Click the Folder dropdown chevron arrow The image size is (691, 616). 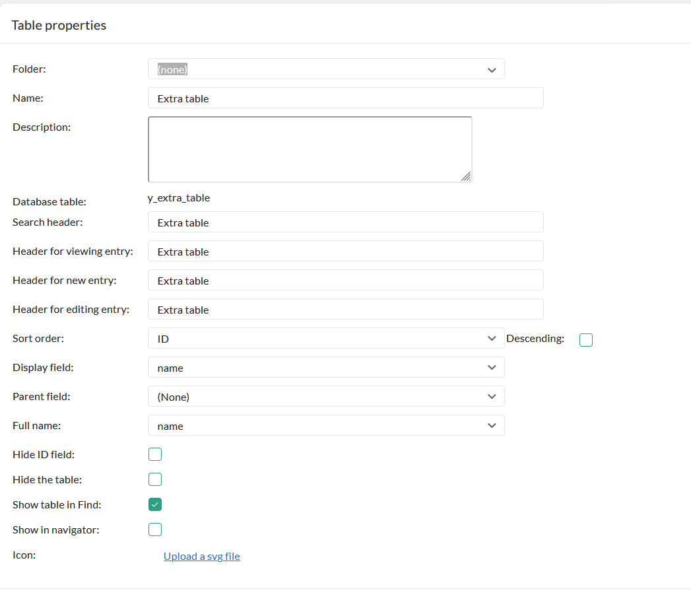(492, 70)
